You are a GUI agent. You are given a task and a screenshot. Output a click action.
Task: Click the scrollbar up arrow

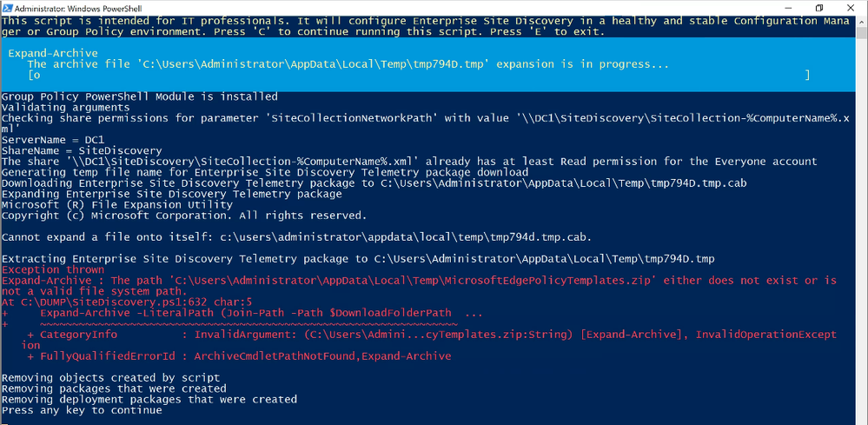point(863,21)
